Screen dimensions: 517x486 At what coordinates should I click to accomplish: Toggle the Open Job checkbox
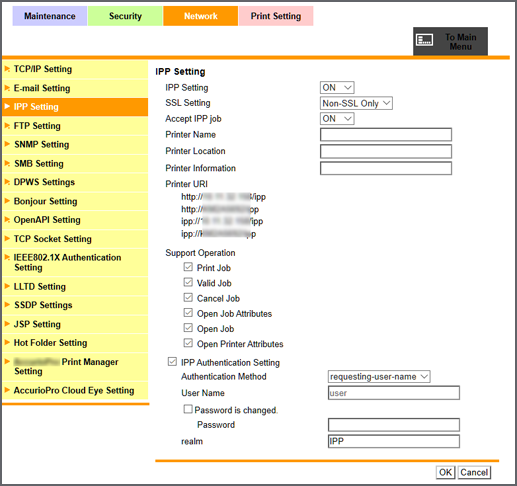(188, 328)
